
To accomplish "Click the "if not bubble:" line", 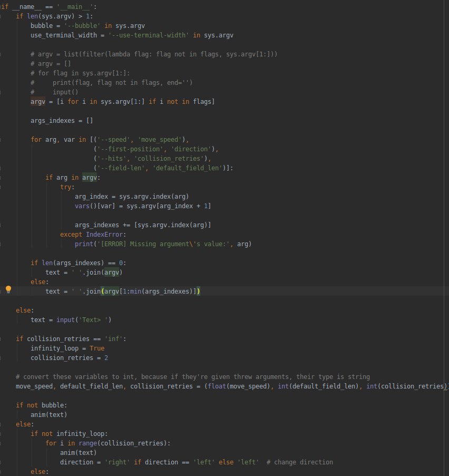I will coord(41,405).
